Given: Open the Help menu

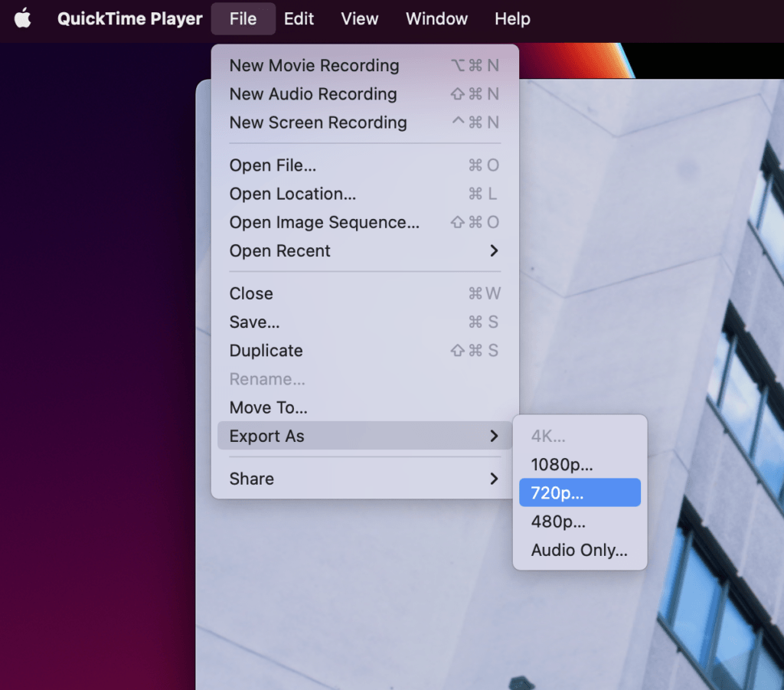Looking at the screenshot, I should (x=512, y=19).
